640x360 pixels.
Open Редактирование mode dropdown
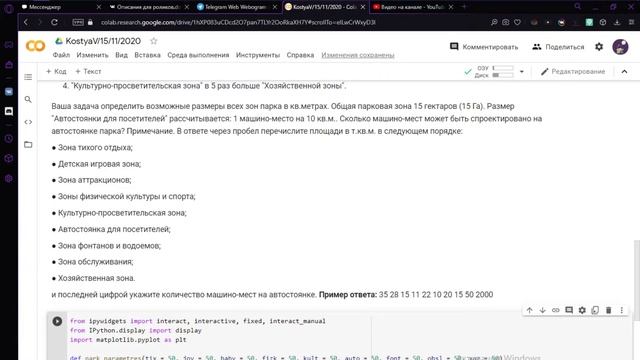pyautogui.click(x=573, y=71)
